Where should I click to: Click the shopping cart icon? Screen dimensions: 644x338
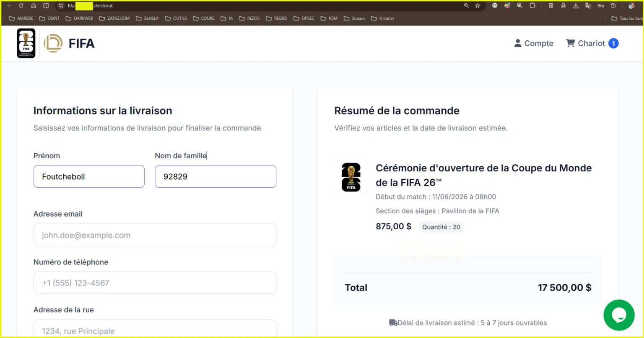(x=570, y=43)
